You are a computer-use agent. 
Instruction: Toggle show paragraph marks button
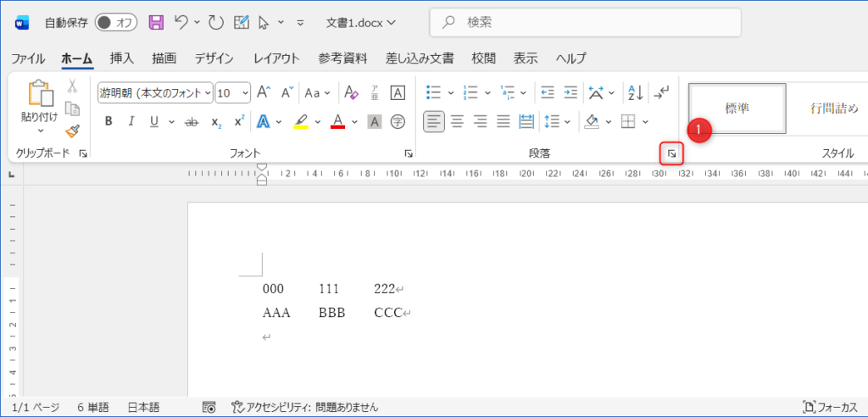tap(662, 92)
